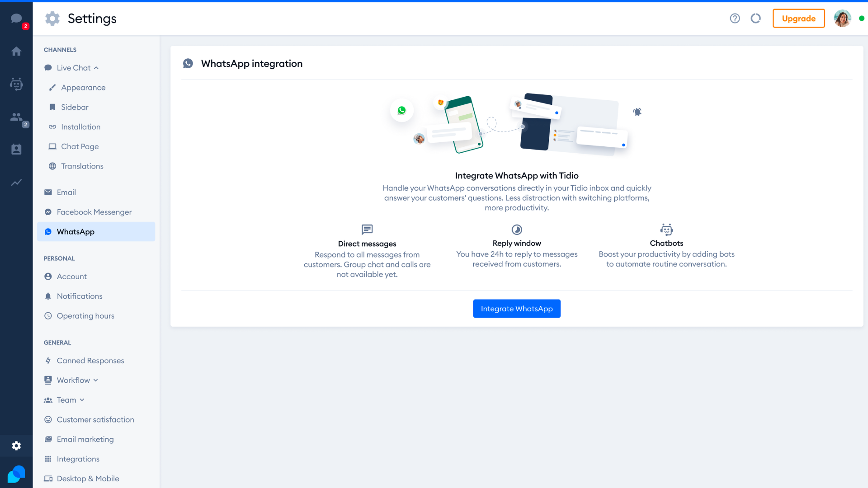Click the Settings gear icon in header
The image size is (868, 488).
pyautogui.click(x=52, y=19)
